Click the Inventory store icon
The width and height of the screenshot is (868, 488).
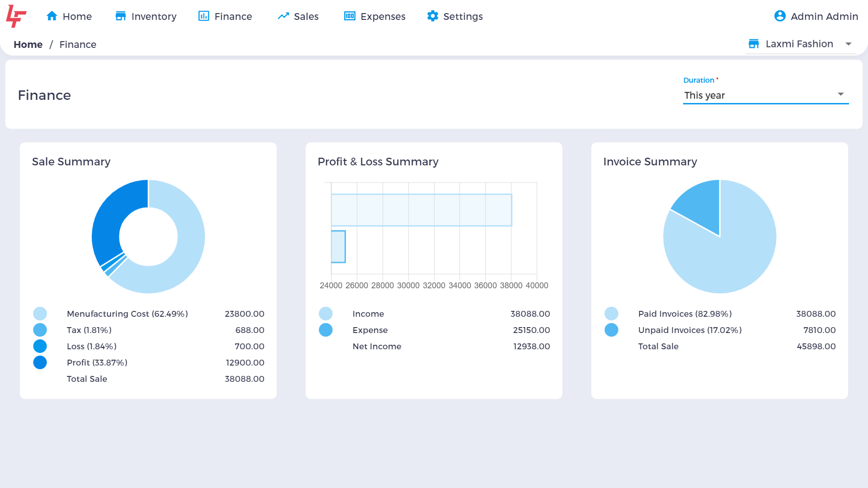(x=121, y=16)
